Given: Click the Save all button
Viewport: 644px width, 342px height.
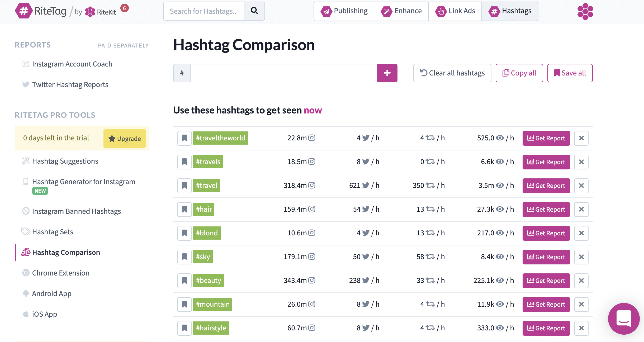Looking at the screenshot, I should point(570,73).
